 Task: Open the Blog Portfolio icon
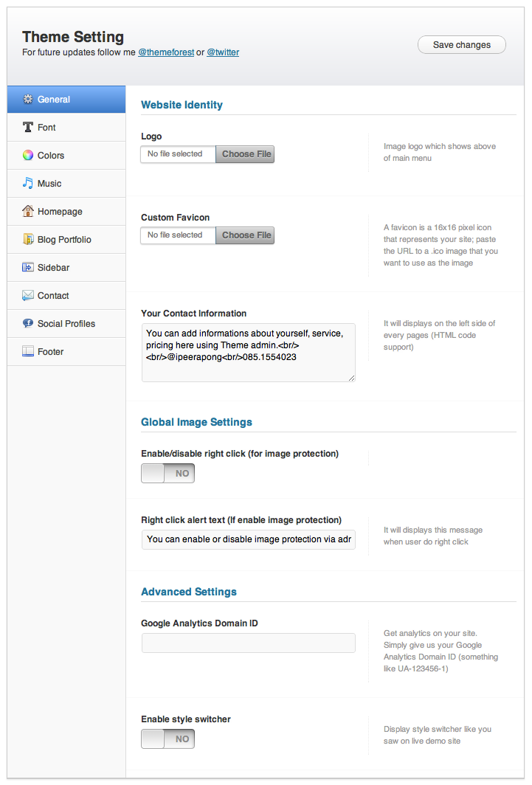28,239
